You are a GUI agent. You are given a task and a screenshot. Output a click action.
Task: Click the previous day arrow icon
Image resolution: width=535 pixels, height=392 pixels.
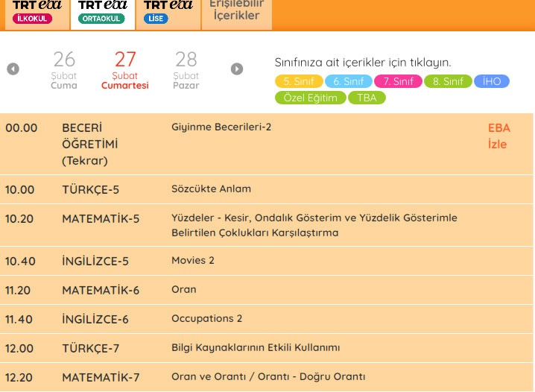pos(13,69)
